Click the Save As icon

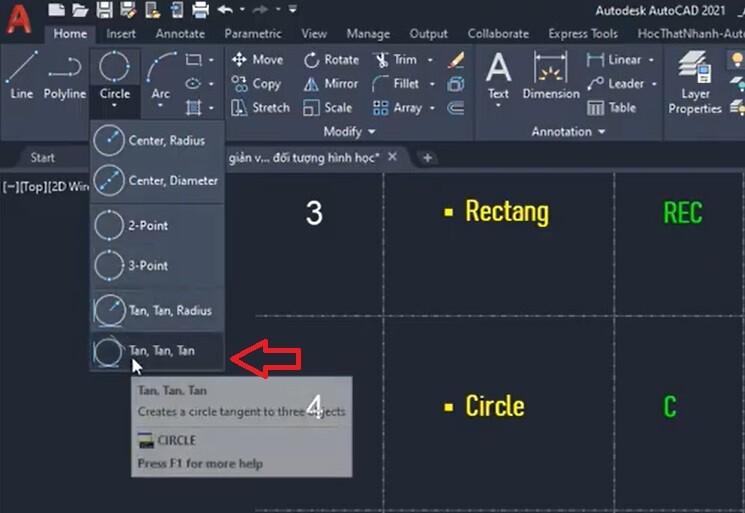128,10
